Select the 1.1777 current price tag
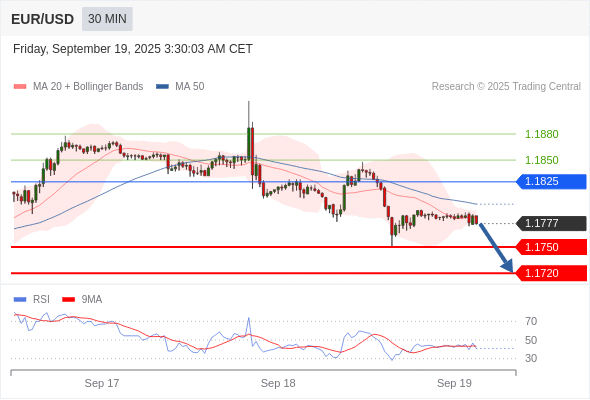The height and width of the screenshot is (400, 590). 551,224
